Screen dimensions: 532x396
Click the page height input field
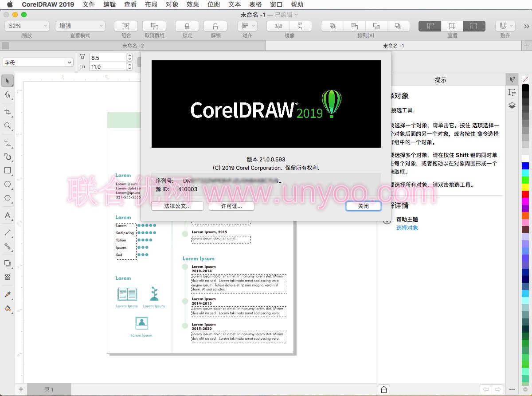click(x=108, y=67)
